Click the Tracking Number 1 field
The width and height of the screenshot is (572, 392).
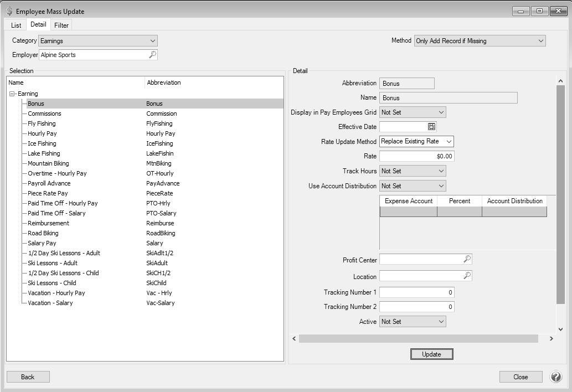click(x=416, y=292)
